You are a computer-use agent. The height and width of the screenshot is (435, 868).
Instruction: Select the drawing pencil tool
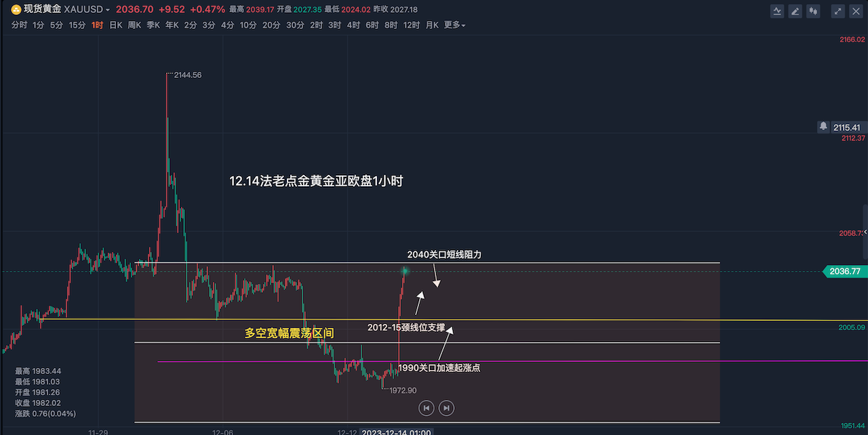pos(795,11)
